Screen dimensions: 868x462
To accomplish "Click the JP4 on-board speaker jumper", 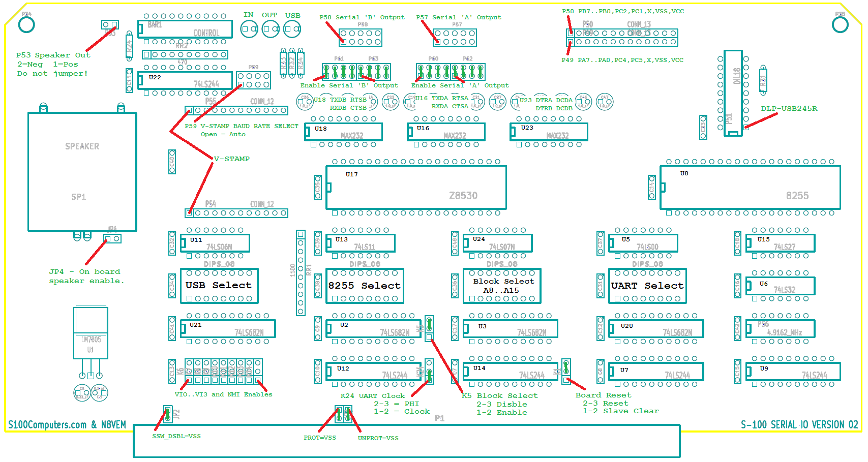I will click(x=112, y=238).
